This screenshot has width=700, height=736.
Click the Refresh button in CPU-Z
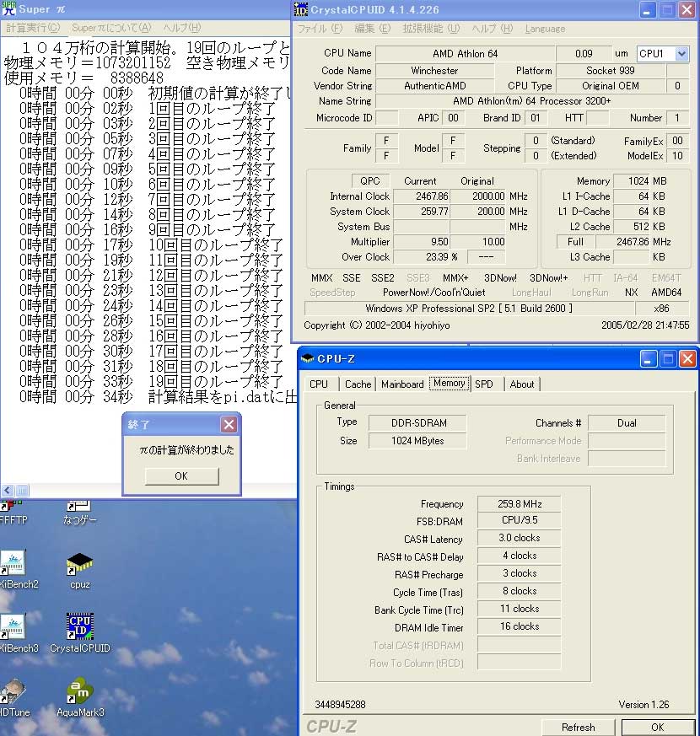(x=579, y=727)
